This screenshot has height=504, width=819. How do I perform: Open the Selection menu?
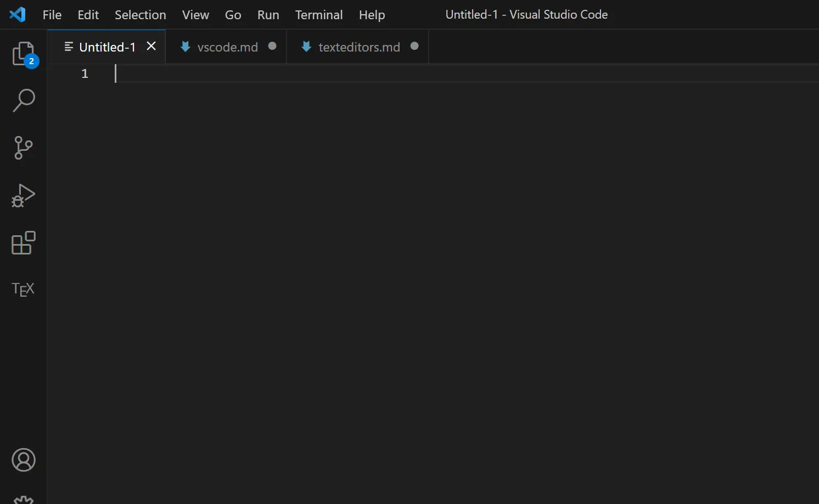point(140,15)
